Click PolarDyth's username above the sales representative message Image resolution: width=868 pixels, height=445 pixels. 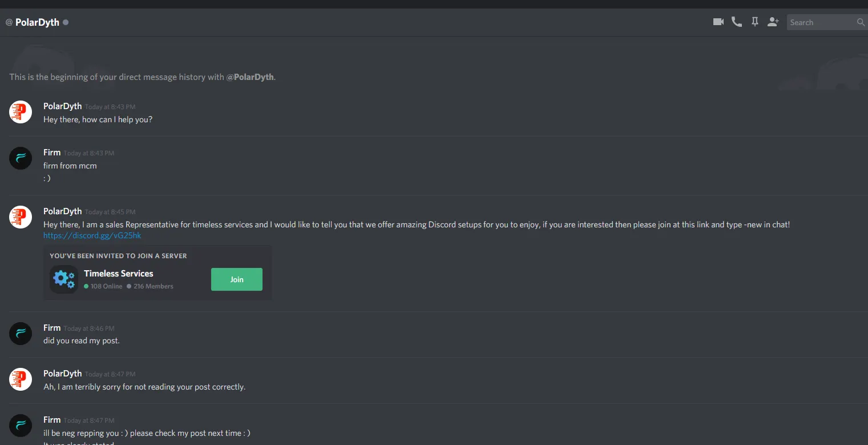pyautogui.click(x=63, y=211)
